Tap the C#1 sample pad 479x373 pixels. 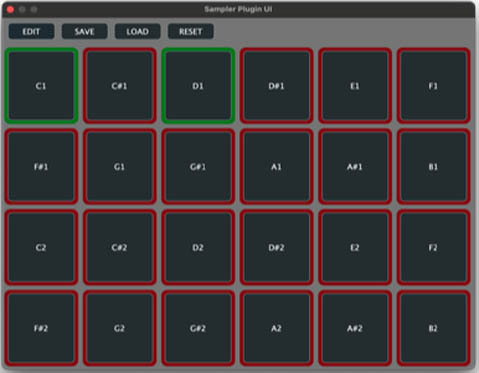(120, 86)
